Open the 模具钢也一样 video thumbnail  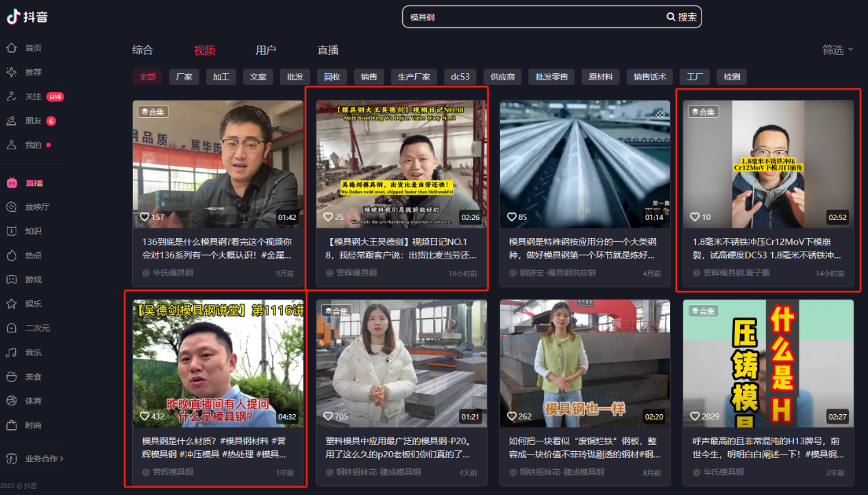click(x=585, y=363)
